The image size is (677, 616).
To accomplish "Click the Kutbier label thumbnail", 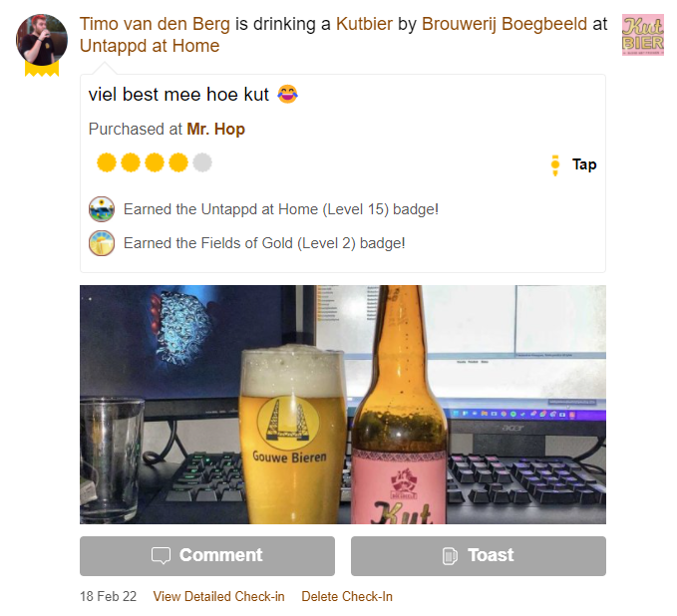I will tap(643, 35).
